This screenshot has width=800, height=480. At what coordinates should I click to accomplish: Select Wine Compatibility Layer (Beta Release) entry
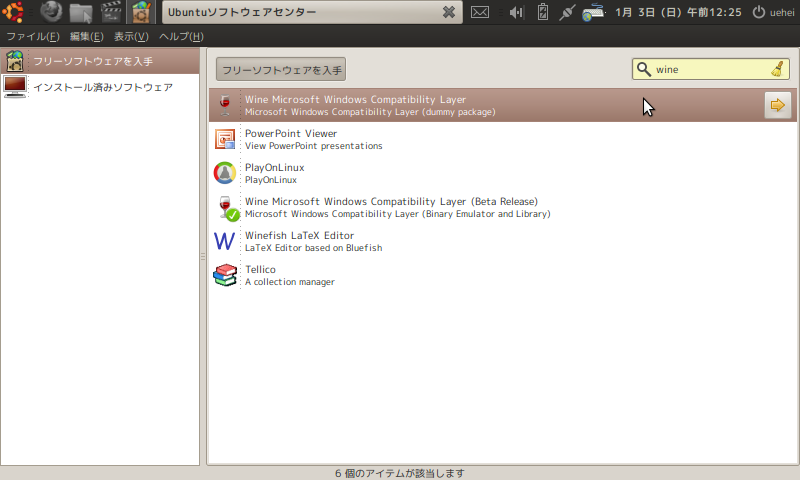[503, 207]
